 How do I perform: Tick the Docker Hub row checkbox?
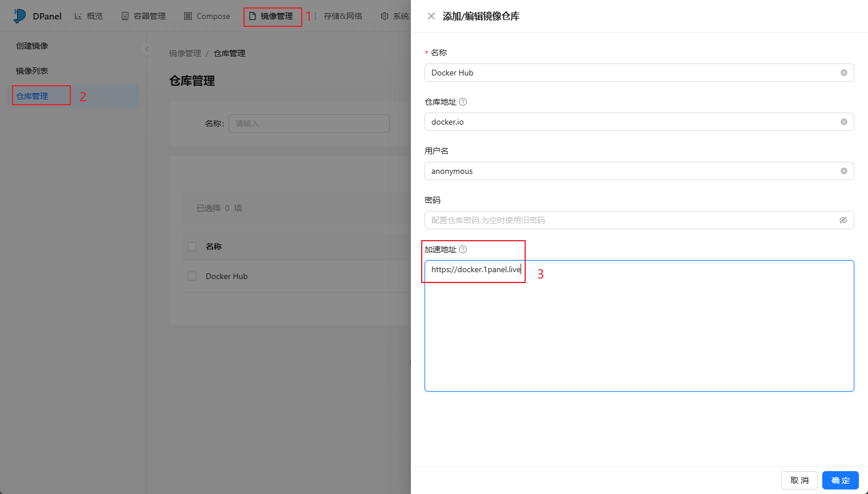point(192,276)
